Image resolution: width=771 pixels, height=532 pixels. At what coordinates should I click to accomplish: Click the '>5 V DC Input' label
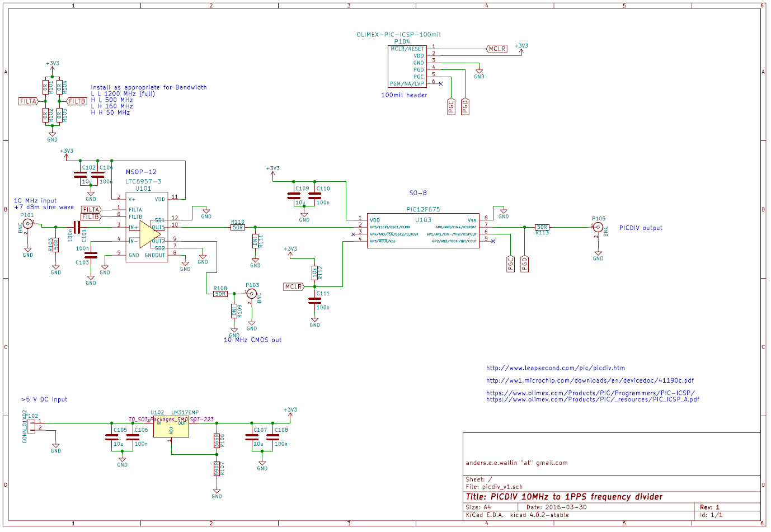click(x=44, y=399)
